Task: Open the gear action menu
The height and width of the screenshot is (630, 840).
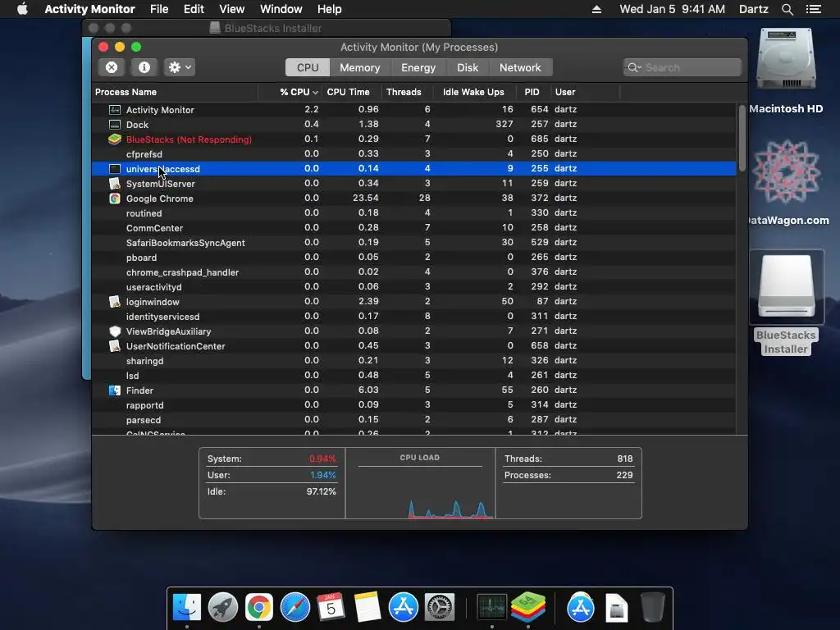Action: click(x=180, y=67)
